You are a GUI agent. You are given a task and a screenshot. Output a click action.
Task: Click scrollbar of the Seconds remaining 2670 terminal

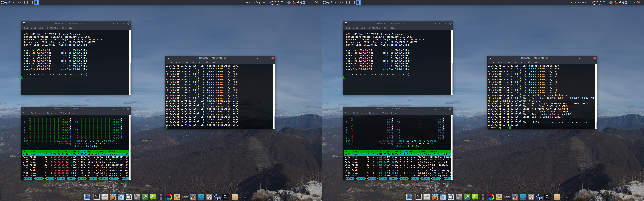274,97
